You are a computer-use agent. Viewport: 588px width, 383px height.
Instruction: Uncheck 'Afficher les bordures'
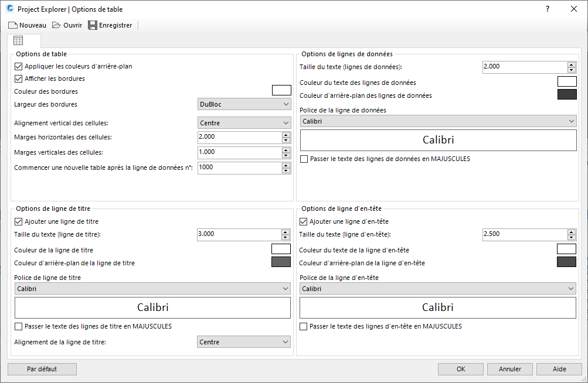pyautogui.click(x=18, y=78)
